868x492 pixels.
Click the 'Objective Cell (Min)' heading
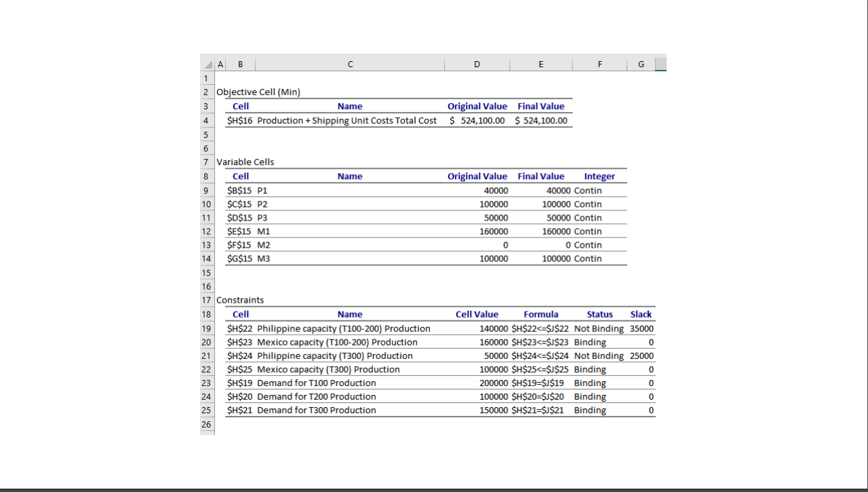[x=258, y=92]
